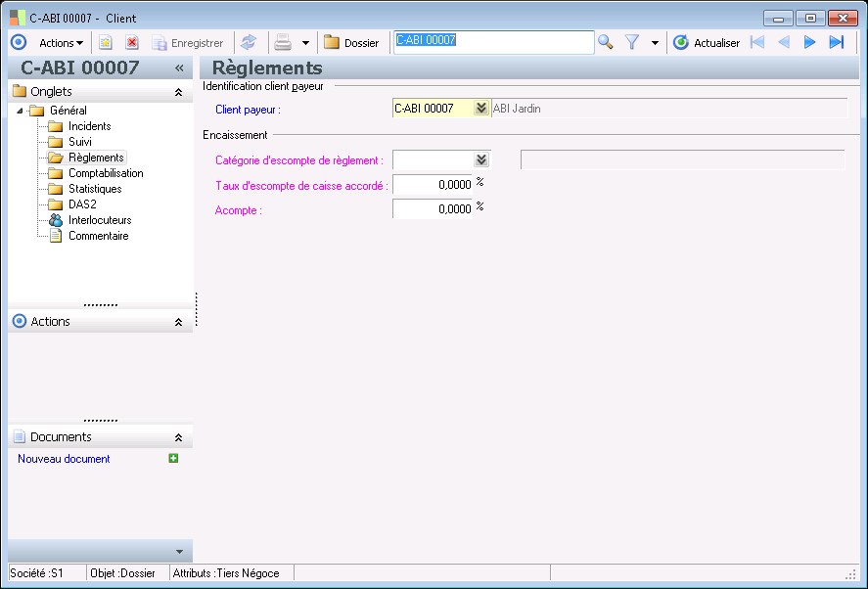This screenshot has width=868, height=589.
Task: Click the application icon in title bar
Action: point(18,18)
